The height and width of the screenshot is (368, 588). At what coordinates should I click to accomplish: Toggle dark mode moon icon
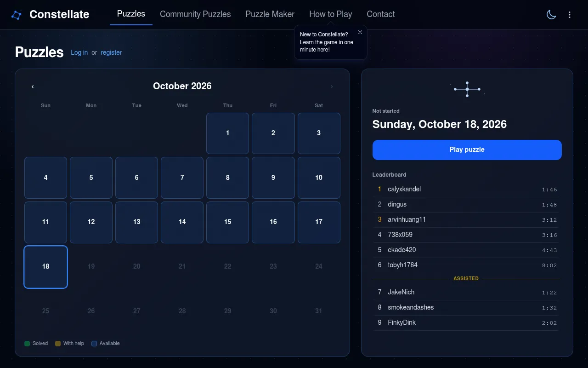[x=551, y=15]
